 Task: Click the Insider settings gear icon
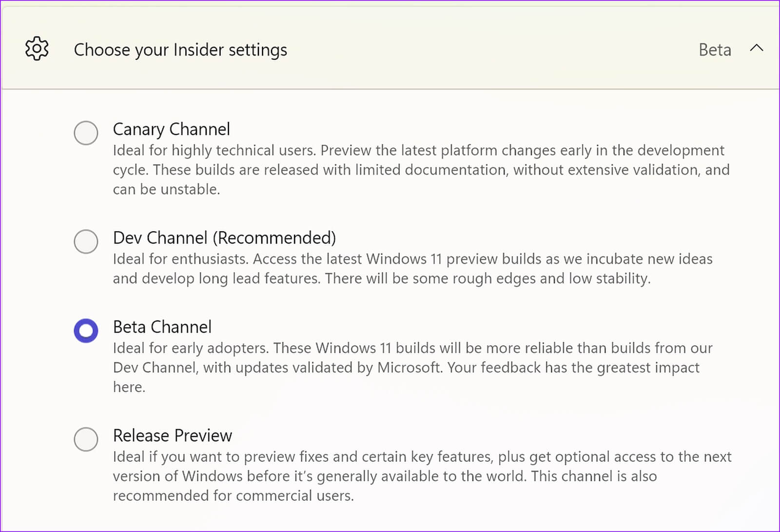point(37,49)
